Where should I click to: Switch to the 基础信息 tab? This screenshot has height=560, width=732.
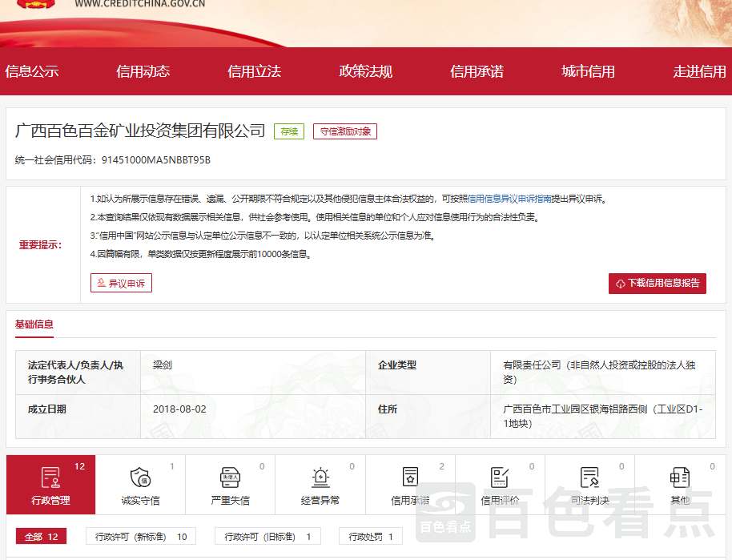point(34,324)
